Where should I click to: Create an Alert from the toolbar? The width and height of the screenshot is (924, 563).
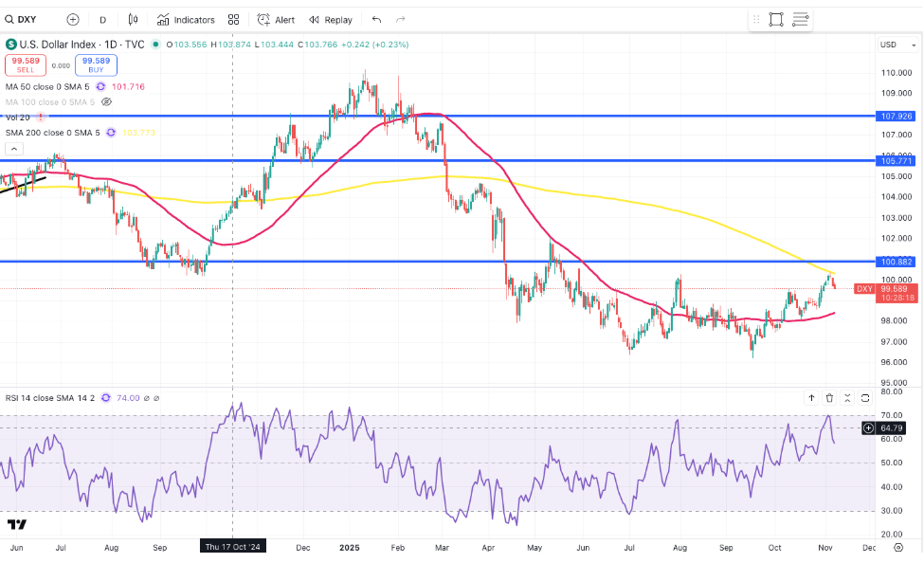pyautogui.click(x=276, y=19)
